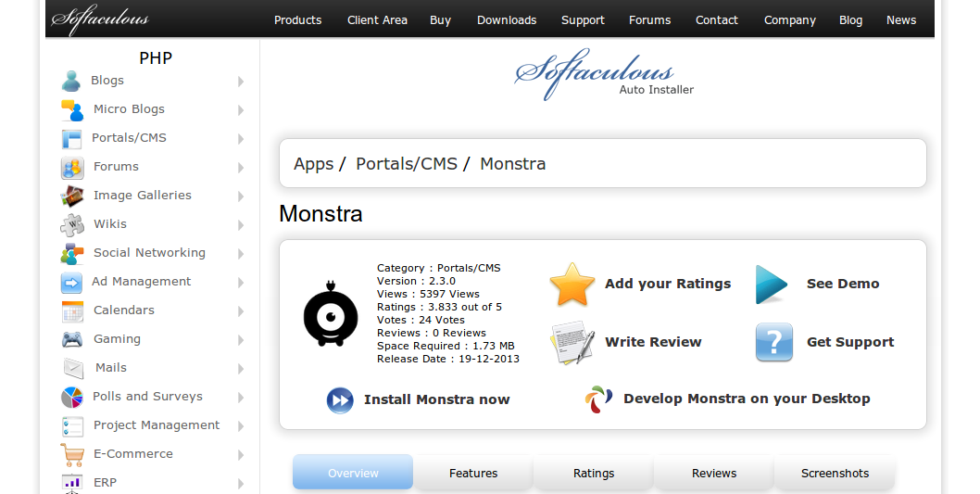Open the Contact navigation item
This screenshot has height=494, width=980.
click(x=717, y=20)
